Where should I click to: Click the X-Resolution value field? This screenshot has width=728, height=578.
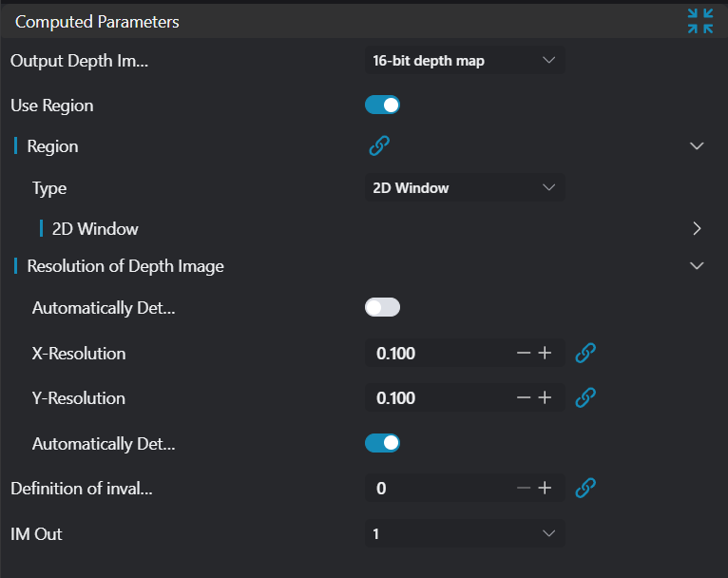tap(437, 354)
